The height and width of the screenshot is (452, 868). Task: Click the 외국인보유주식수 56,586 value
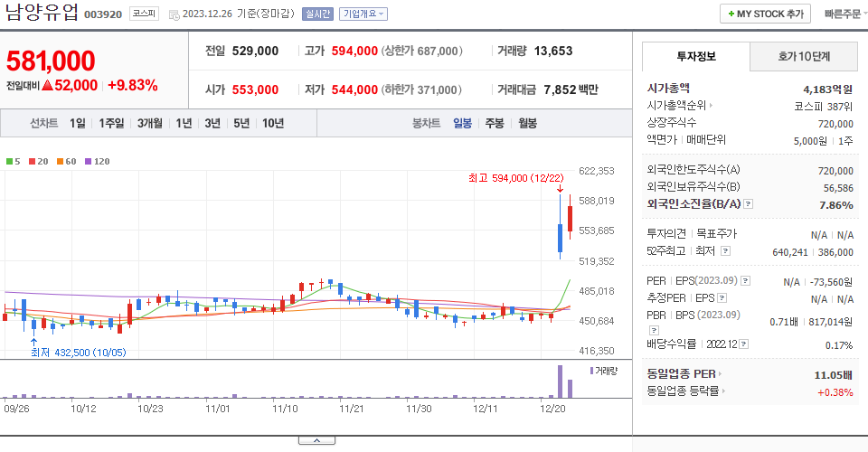point(838,188)
